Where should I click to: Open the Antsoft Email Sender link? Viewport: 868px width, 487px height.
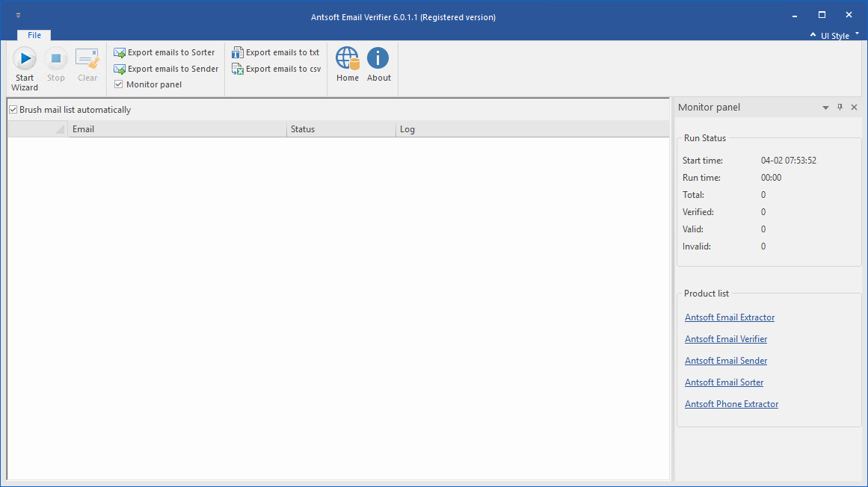[x=726, y=361]
